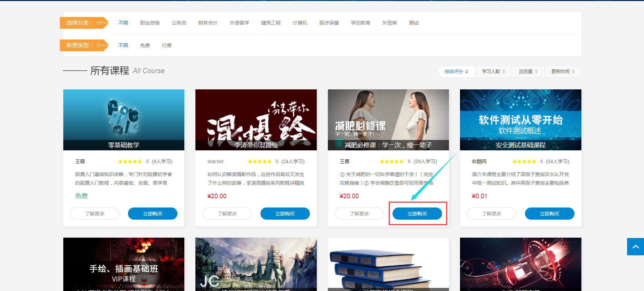The width and height of the screenshot is (644, 291).
Task: Filter category by 外贸类
Action: pyautogui.click(x=389, y=23)
